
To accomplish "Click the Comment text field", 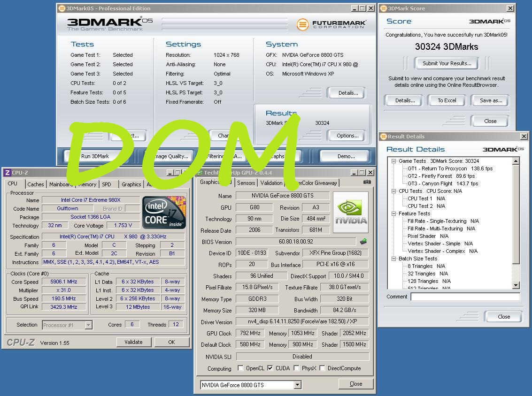I will pos(465,297).
